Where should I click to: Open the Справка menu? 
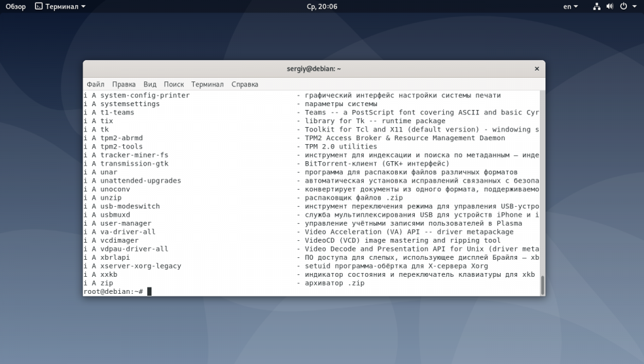pyautogui.click(x=244, y=84)
